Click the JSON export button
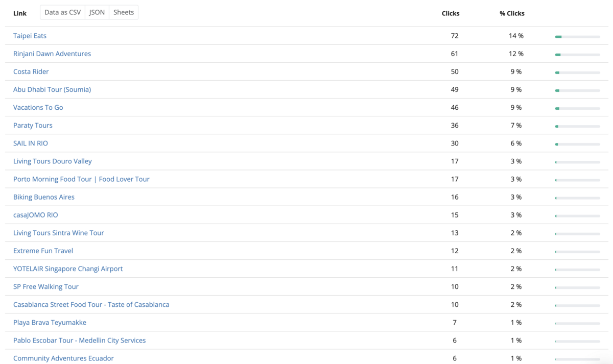The width and height of the screenshot is (613, 364). 97,13
